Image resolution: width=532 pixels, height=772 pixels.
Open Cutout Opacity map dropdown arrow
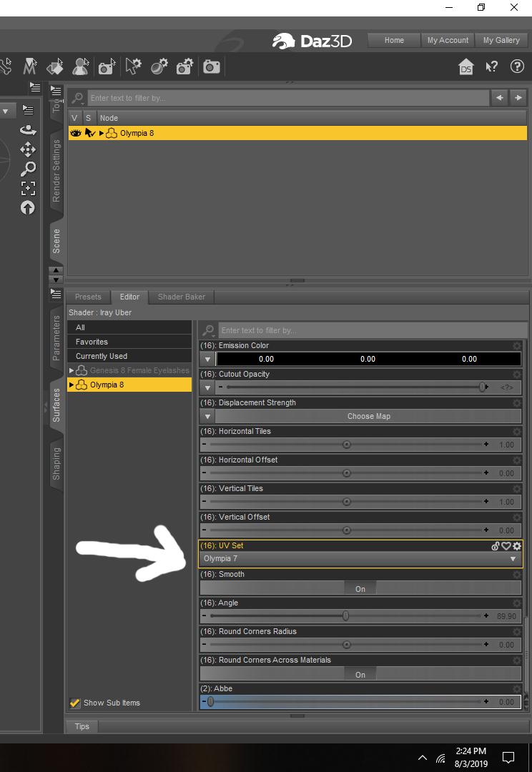click(x=207, y=387)
